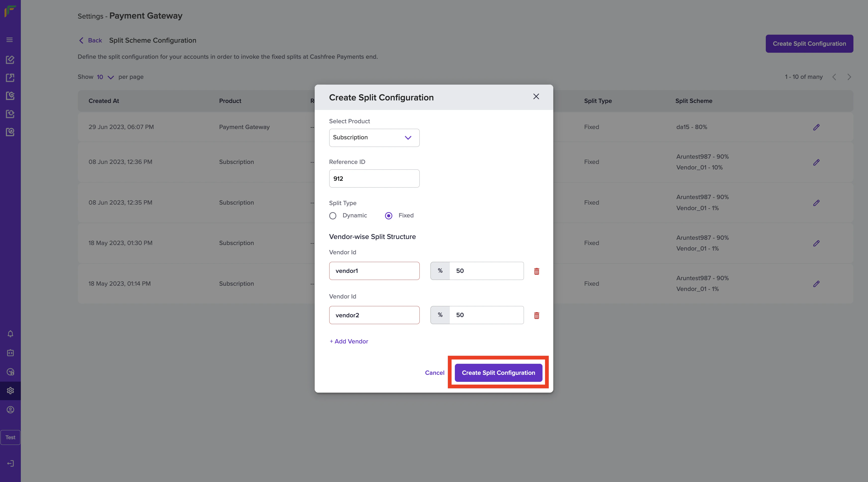Open the user profile icon in sidebar
The width and height of the screenshot is (868, 482).
pyautogui.click(x=11, y=410)
